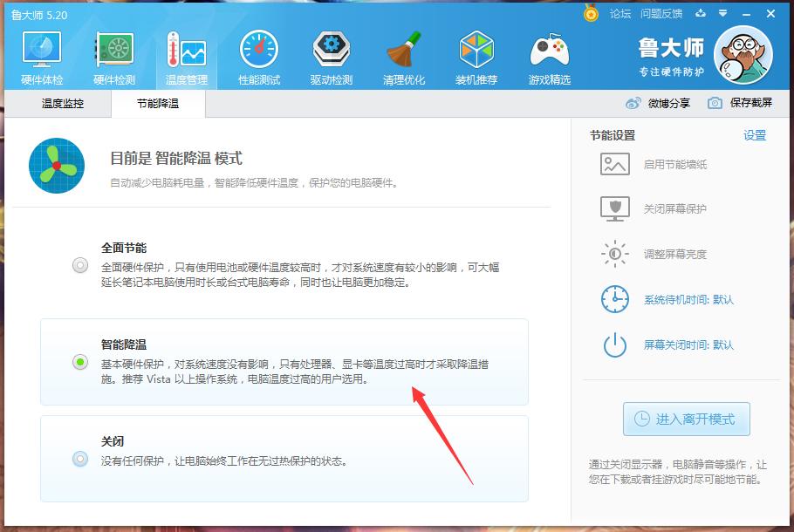Click the 节能设置 panel heading
The width and height of the screenshot is (794, 532).
(x=613, y=136)
